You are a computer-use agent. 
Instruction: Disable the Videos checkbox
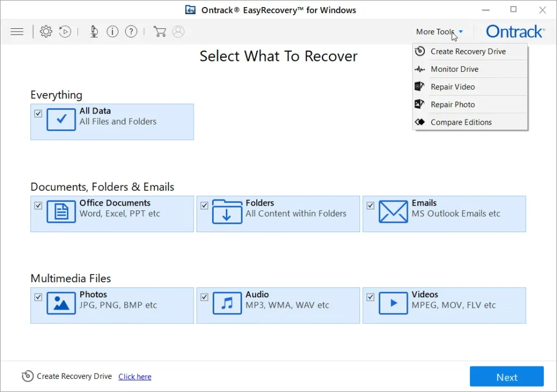pos(370,297)
